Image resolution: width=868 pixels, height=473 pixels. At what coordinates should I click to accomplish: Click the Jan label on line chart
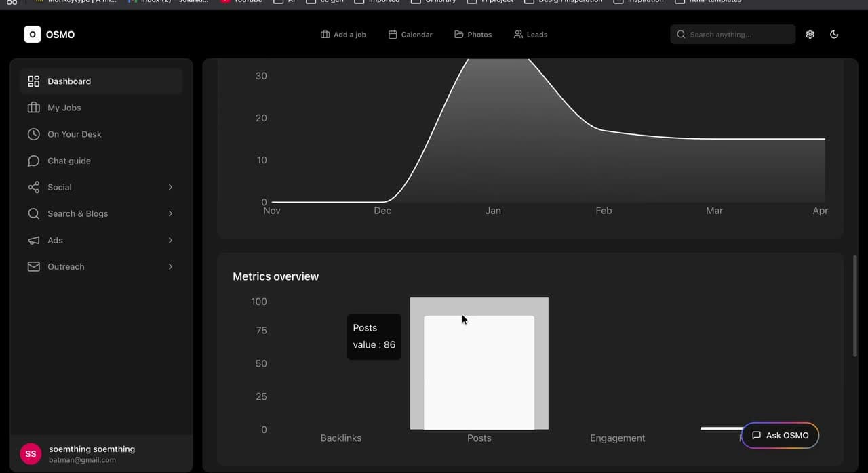coord(493,211)
